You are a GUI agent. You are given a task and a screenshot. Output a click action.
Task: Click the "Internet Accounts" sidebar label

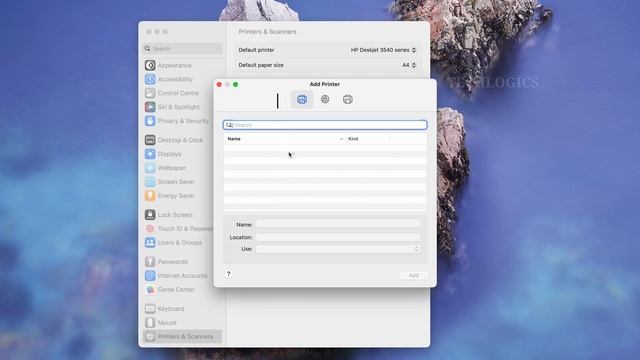tap(182, 276)
